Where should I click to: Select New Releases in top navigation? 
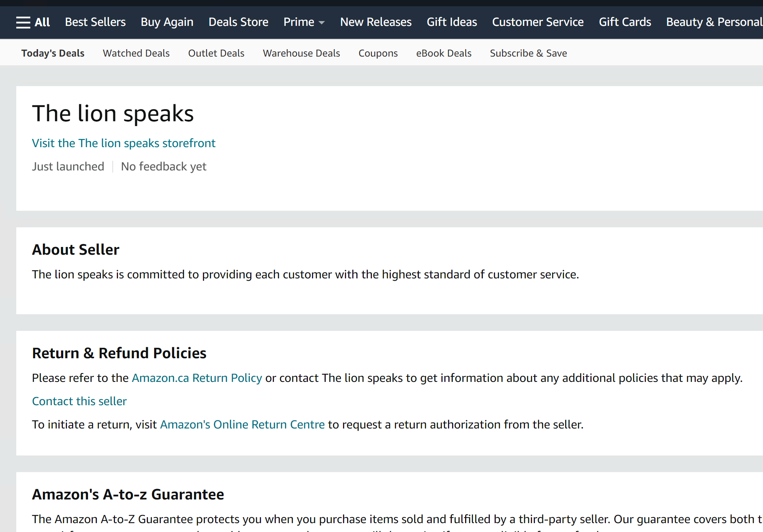click(x=376, y=22)
